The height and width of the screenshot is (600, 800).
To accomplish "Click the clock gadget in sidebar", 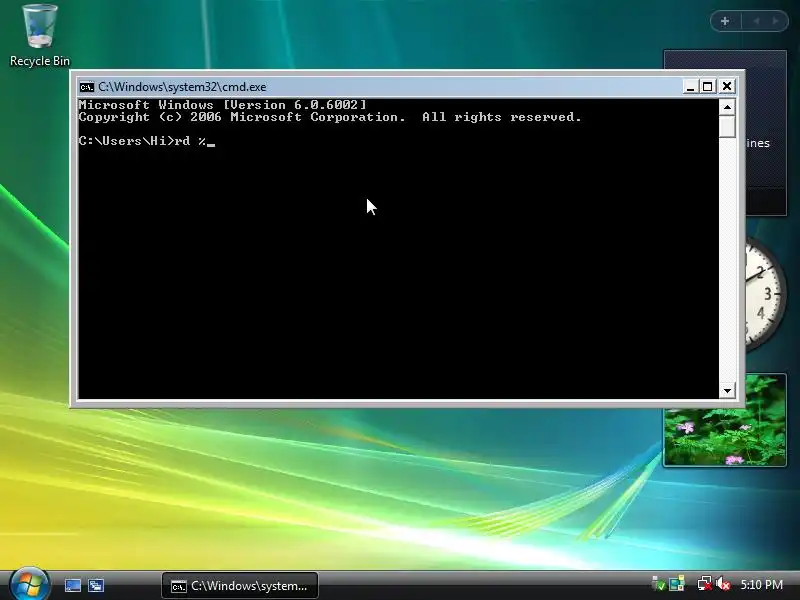I will [765, 293].
